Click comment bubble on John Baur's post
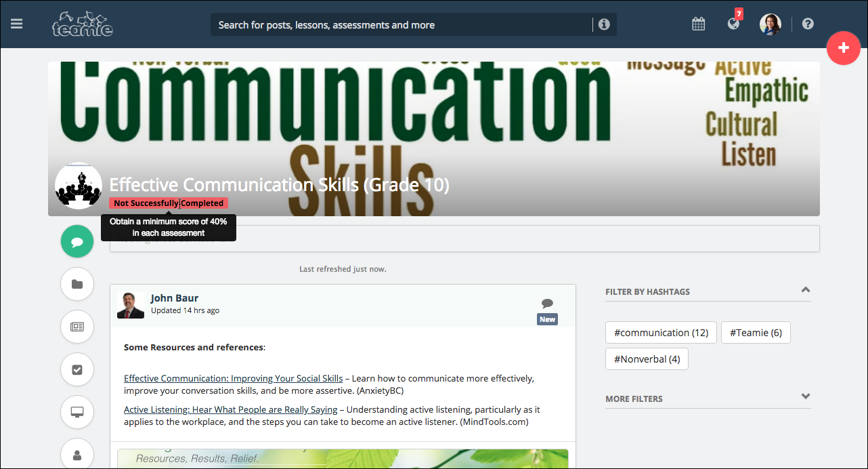 547,303
